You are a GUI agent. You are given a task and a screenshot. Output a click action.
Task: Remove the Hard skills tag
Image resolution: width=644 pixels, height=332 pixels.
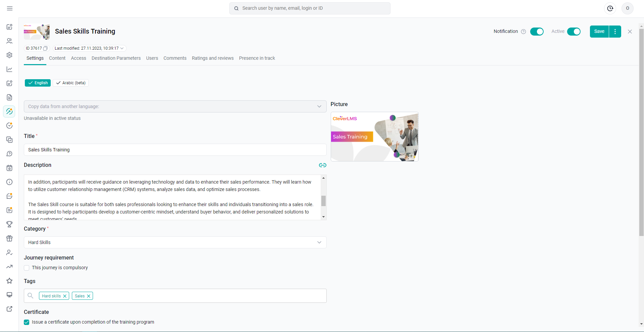(x=65, y=296)
